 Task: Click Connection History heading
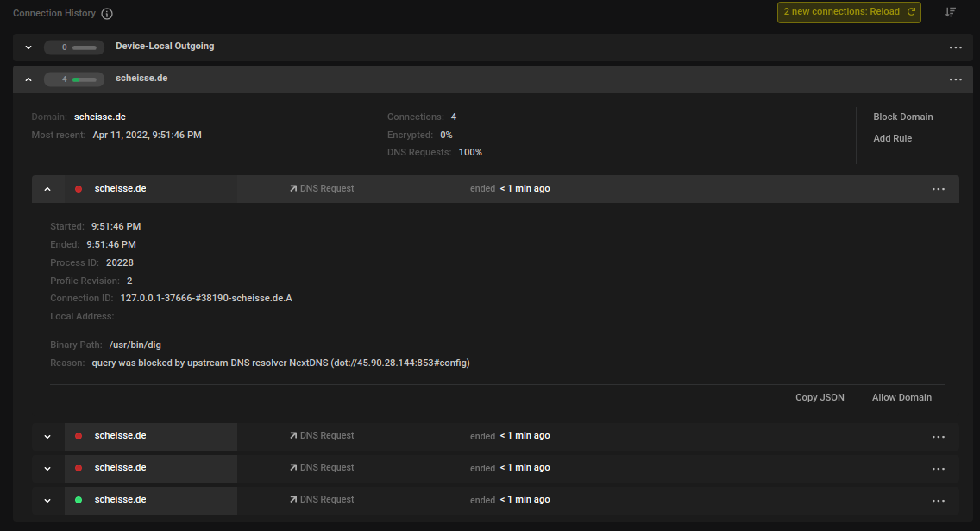(54, 13)
